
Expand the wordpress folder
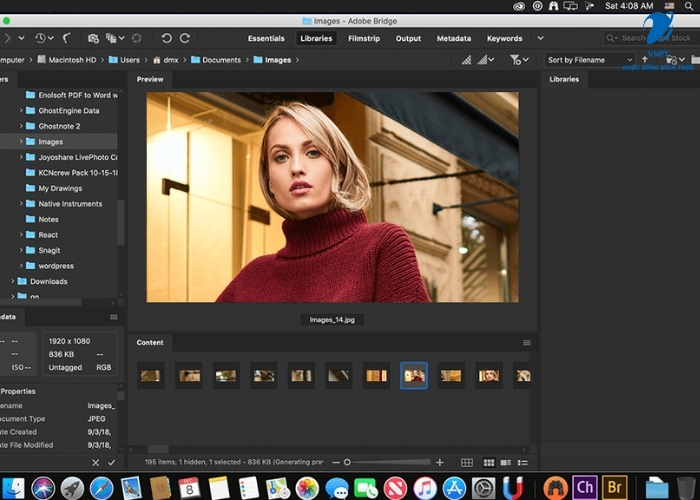(21, 266)
